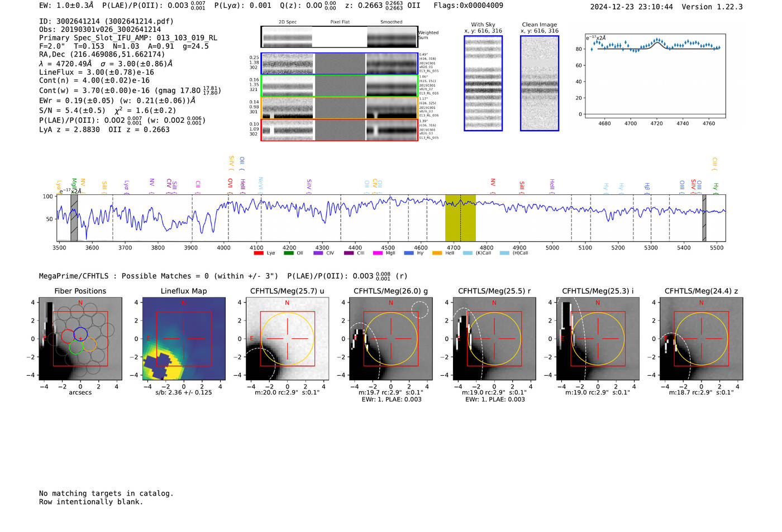Select the yellow highlighted band in spectrum
The width and height of the screenshot is (782, 532).
coord(460,218)
